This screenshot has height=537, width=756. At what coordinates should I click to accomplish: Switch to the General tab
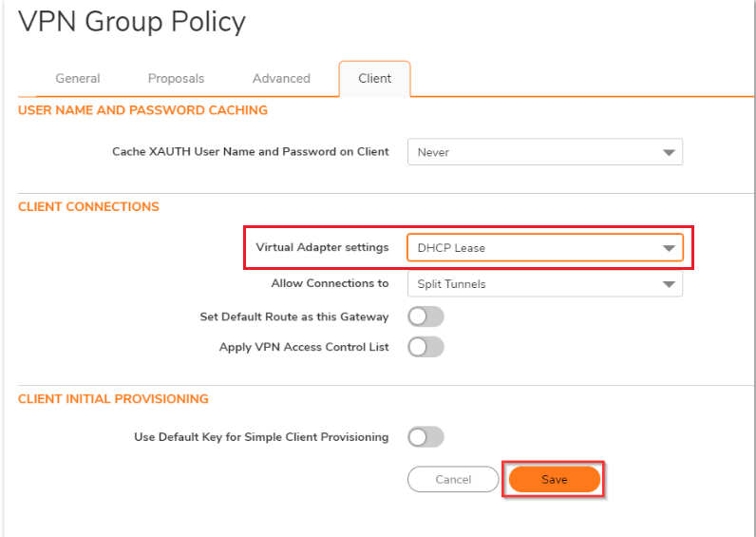point(78,79)
